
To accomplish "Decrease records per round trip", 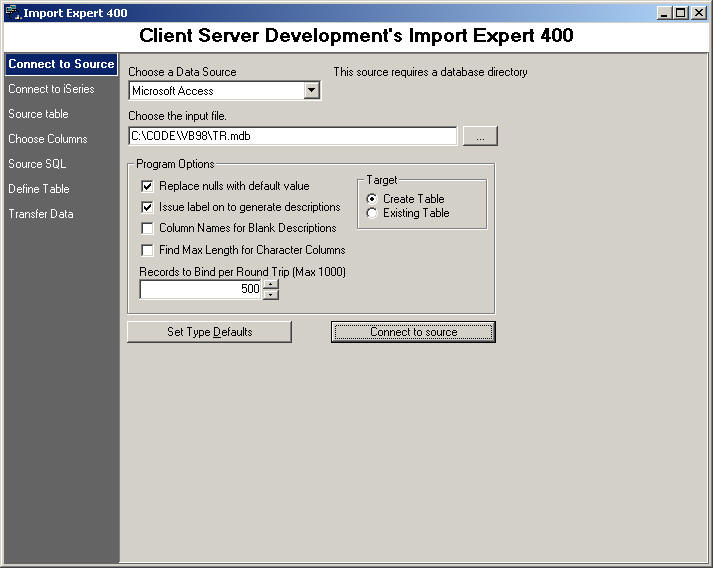I will pyautogui.click(x=271, y=295).
